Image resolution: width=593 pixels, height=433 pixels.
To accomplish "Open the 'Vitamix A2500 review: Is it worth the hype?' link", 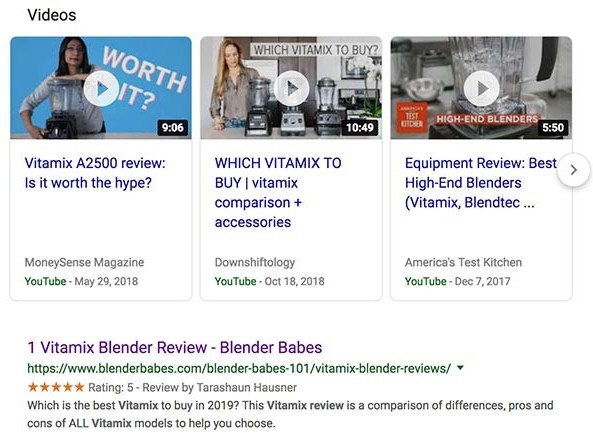I will [x=95, y=173].
